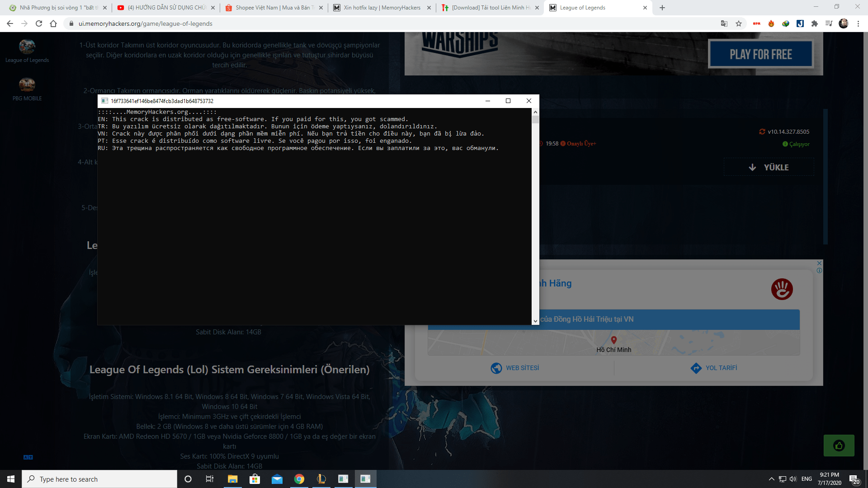Screen dimensions: 868x488
Task: Click the WEB SİTESİ link
Action: (515, 368)
